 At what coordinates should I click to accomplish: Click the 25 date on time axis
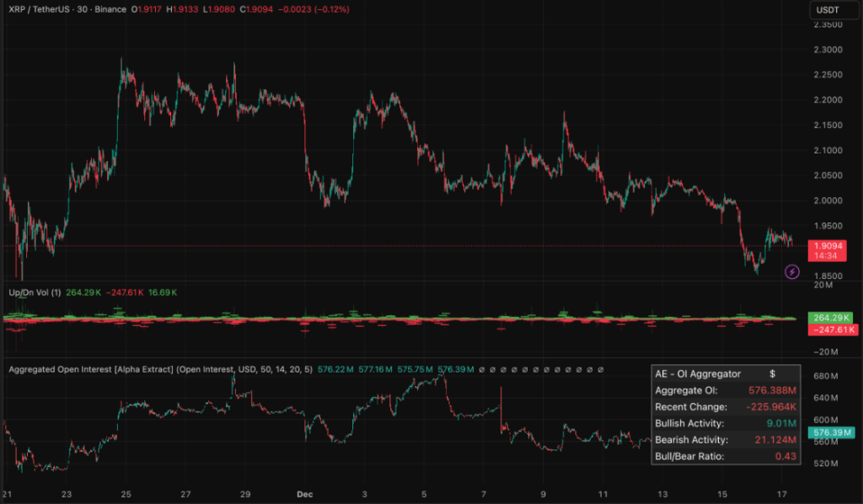126,494
